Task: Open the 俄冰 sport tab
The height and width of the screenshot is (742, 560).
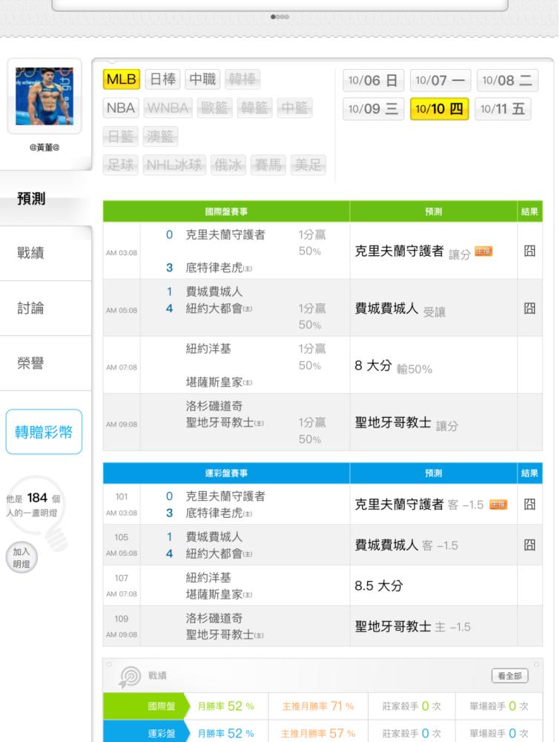Action: pos(228,165)
